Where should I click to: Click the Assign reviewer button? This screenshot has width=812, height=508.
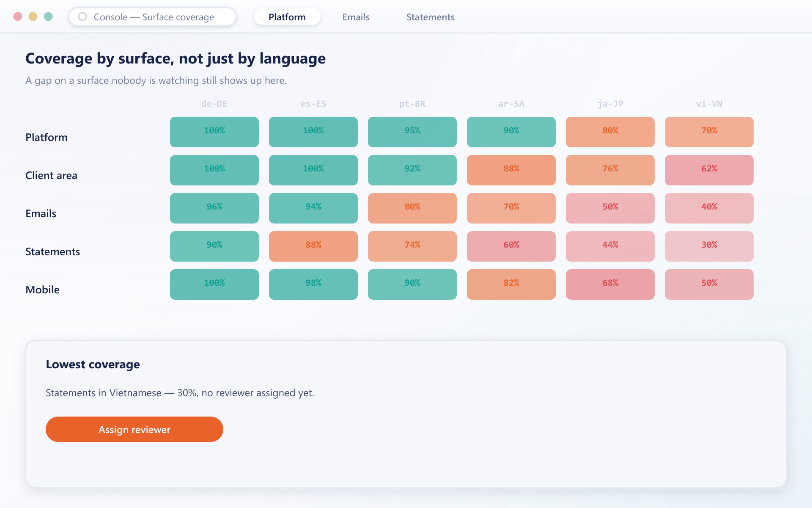[x=134, y=429]
